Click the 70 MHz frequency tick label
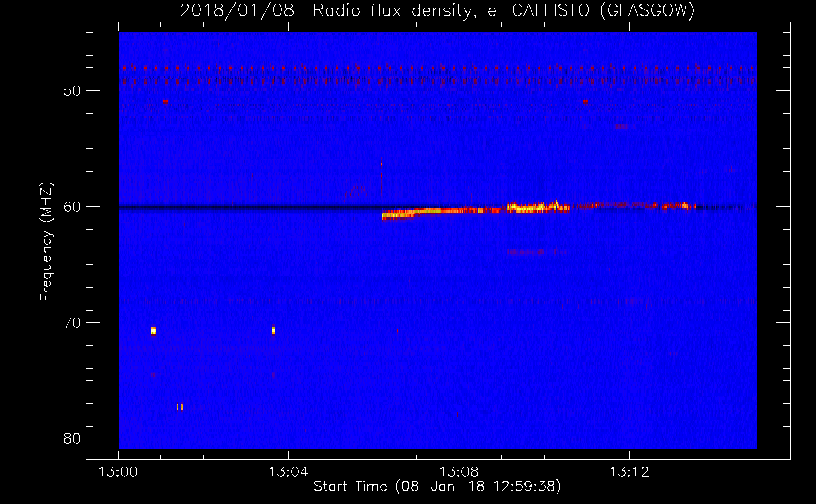This screenshot has height=504, width=816. pos(72,323)
